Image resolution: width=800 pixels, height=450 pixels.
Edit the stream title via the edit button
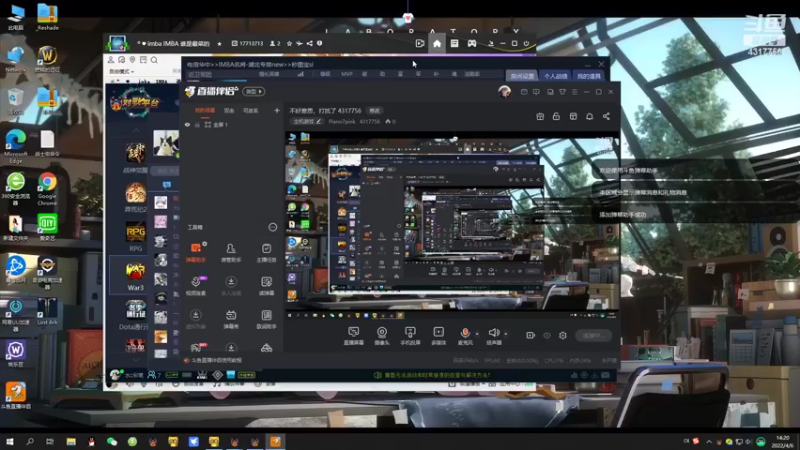(374, 111)
